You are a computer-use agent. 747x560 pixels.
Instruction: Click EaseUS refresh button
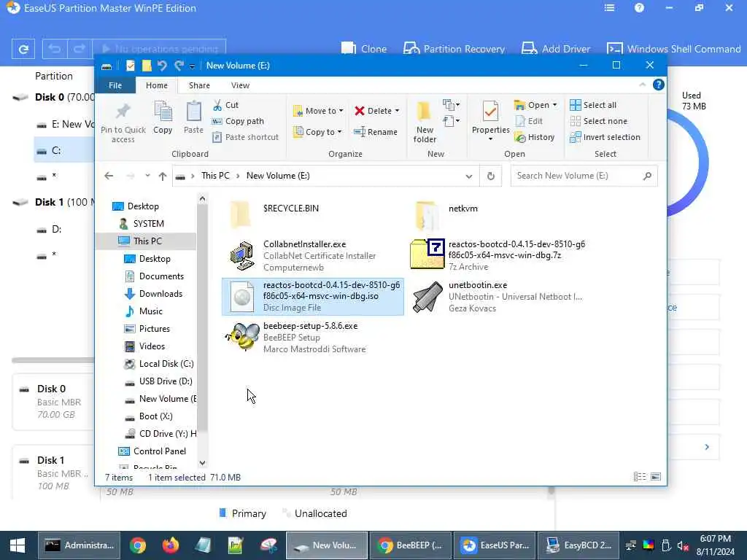click(x=23, y=49)
